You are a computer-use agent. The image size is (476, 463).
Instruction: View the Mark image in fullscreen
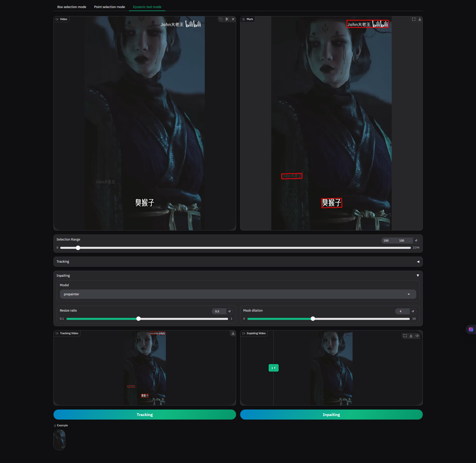click(x=414, y=19)
